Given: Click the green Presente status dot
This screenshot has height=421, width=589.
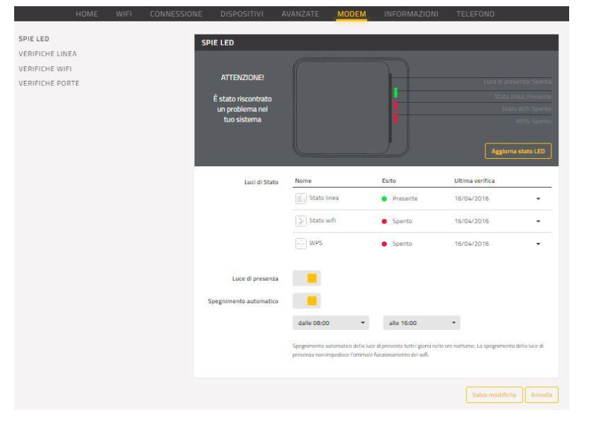Looking at the screenshot, I should coord(384,199).
